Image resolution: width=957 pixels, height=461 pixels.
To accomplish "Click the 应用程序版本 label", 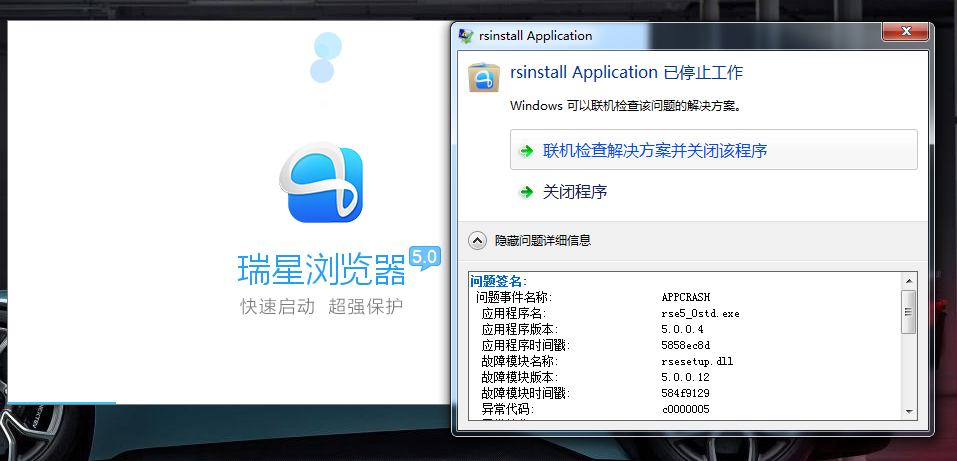I will click(520, 329).
